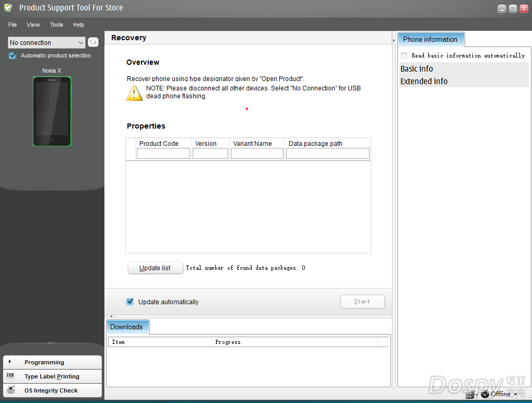Open the cube grid icon dropdown arrow
Image resolution: width=532 pixels, height=403 pixels.
[476, 395]
